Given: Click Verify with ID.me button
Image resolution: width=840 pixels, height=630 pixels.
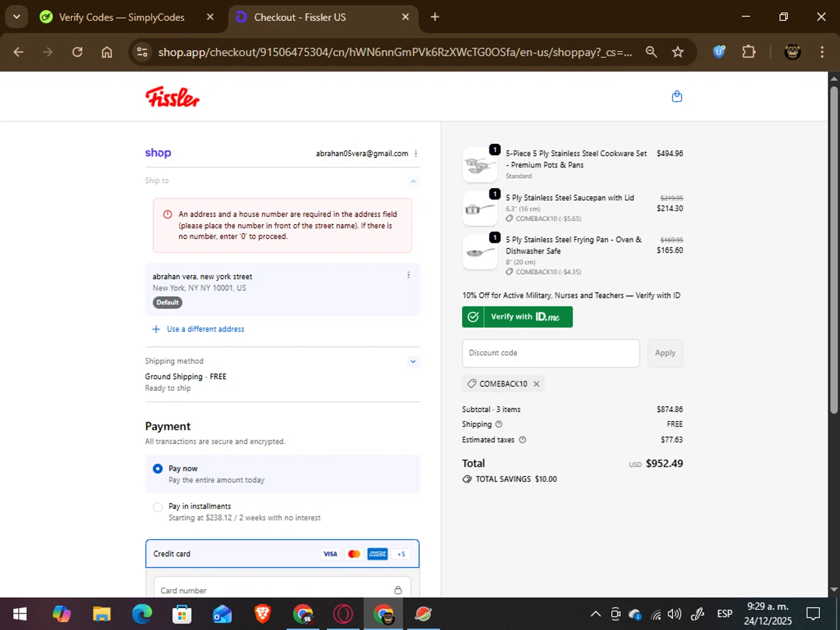Looking at the screenshot, I should click(517, 317).
